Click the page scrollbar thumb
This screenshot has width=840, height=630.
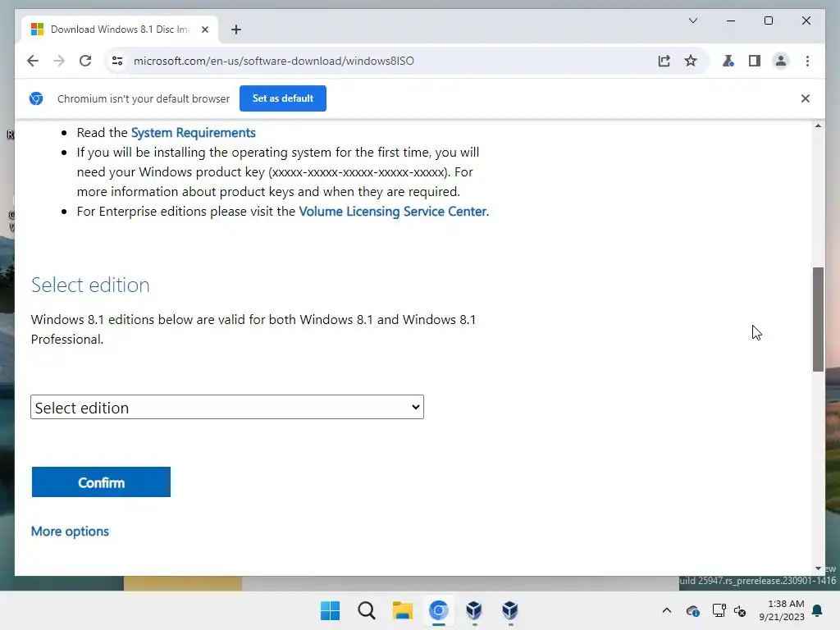[x=818, y=319]
